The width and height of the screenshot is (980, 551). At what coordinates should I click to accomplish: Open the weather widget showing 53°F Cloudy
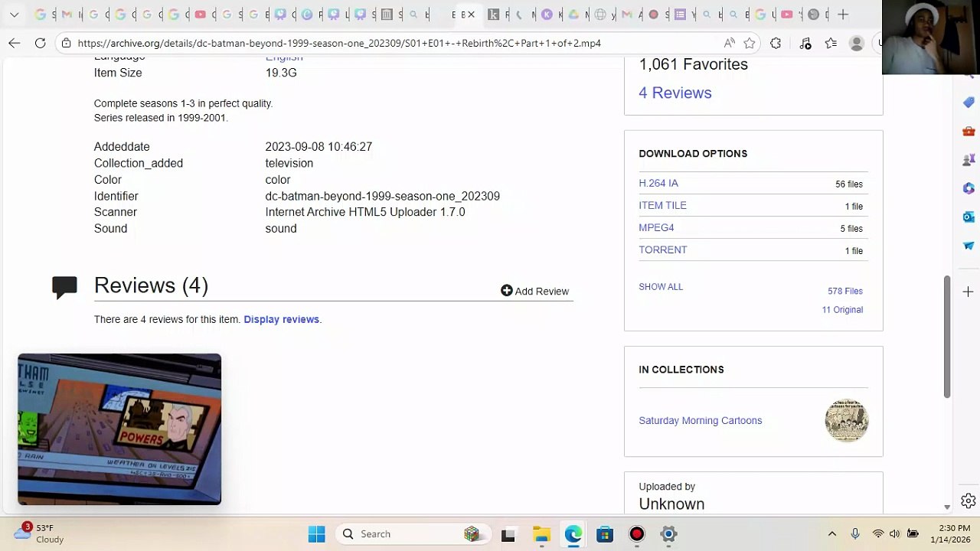41,533
